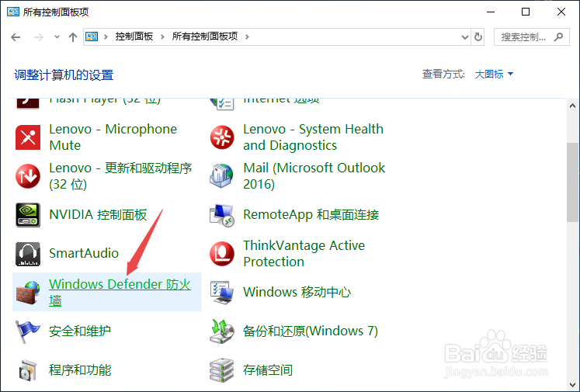The height and width of the screenshot is (392, 580).
Task: Open the NVIDIA 控制面板 link
Action: coord(98,215)
